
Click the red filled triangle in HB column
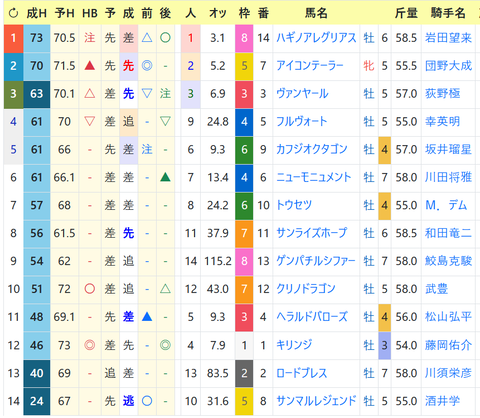[x=90, y=66]
